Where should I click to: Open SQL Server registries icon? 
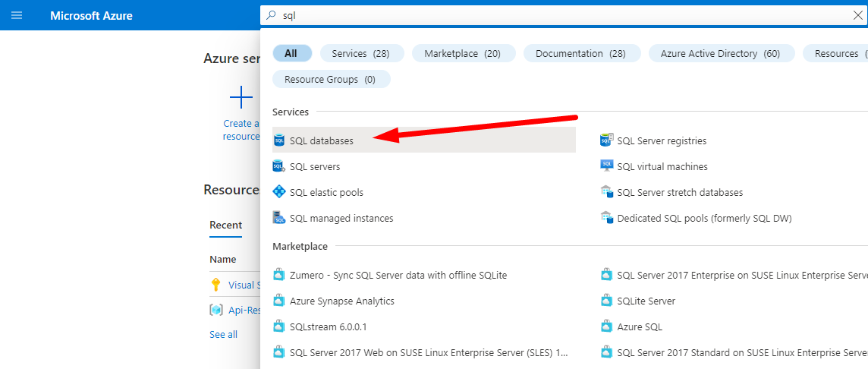click(606, 140)
